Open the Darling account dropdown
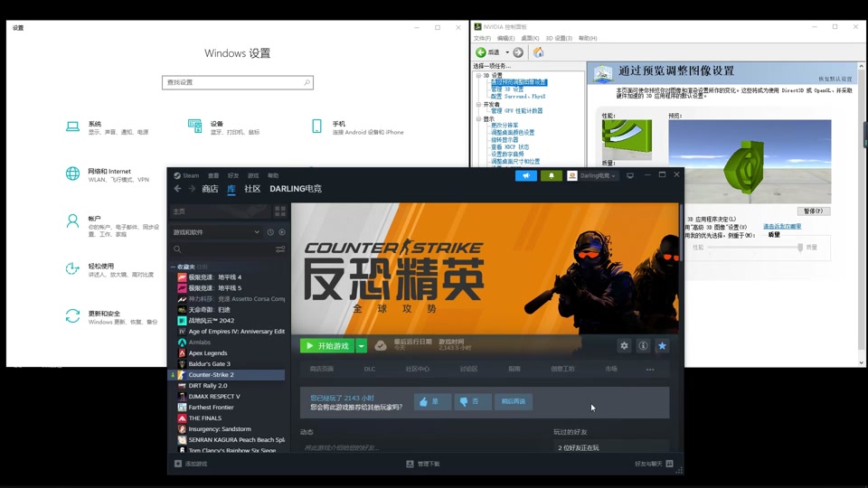This screenshot has width=868, height=488. [592, 175]
